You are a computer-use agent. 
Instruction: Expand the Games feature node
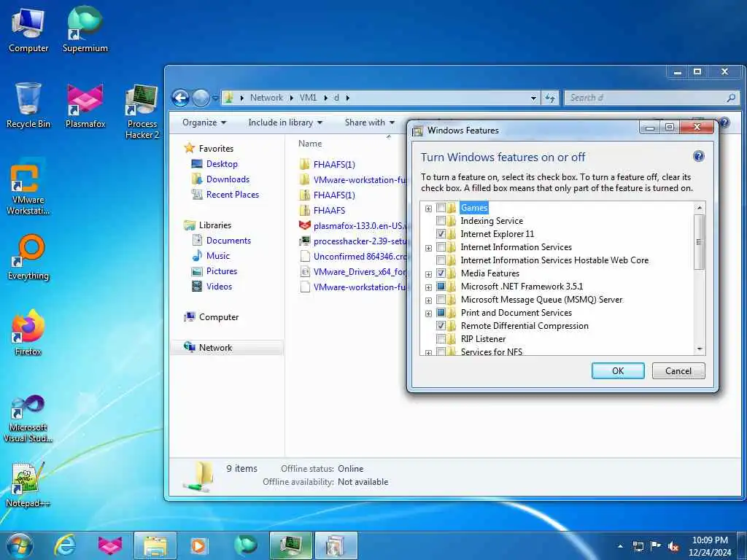pos(428,209)
